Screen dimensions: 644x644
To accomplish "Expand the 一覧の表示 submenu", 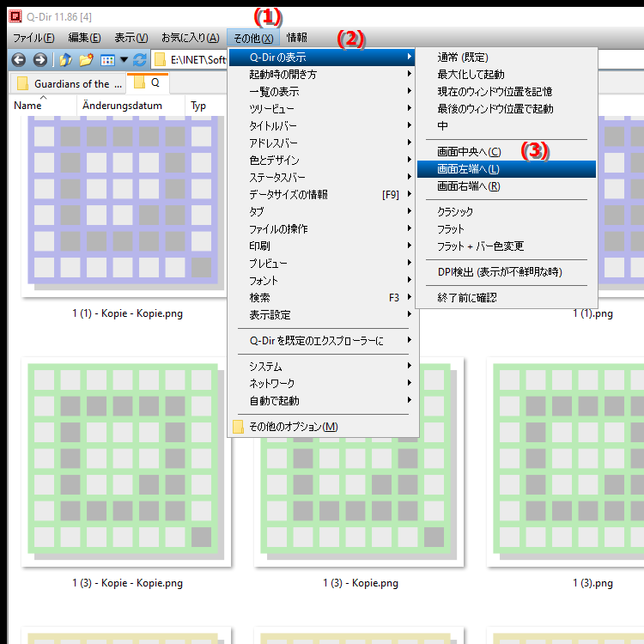I will pyautogui.click(x=322, y=92).
